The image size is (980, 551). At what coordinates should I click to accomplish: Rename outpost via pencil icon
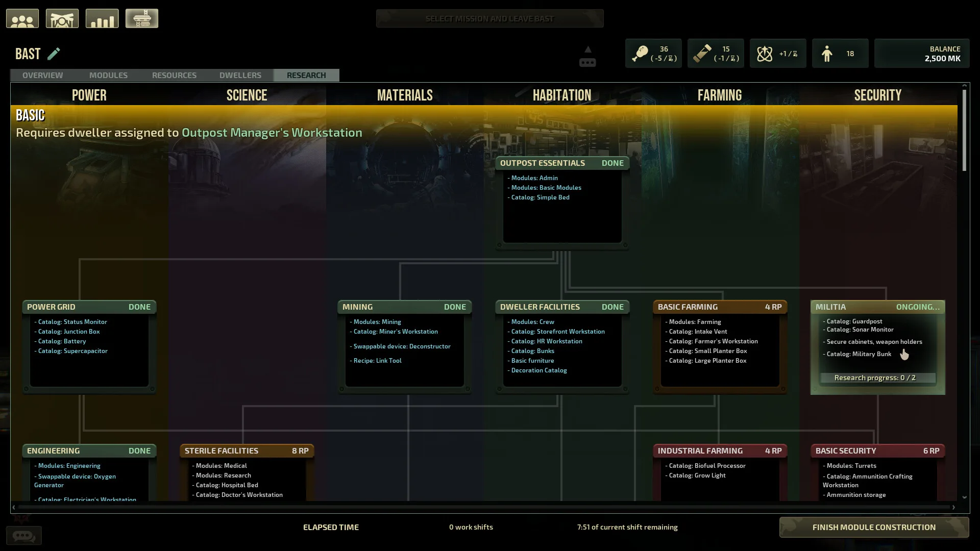[x=54, y=54]
